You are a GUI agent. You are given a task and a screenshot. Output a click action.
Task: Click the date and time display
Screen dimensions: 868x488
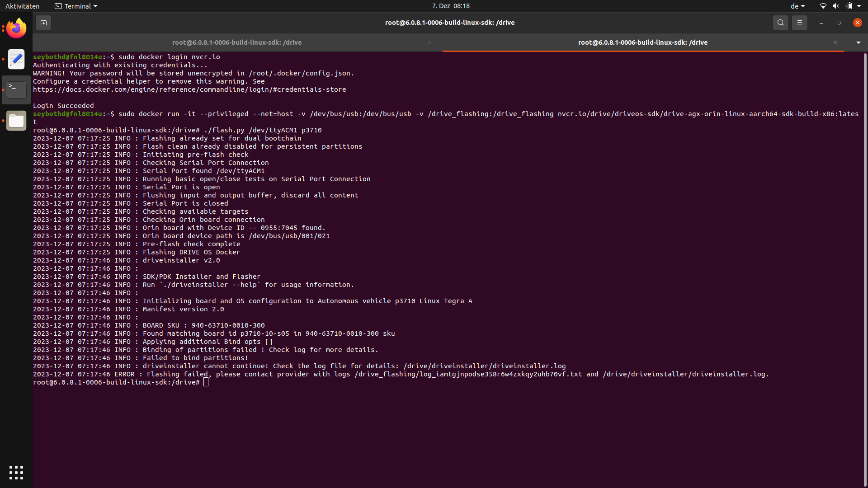coord(450,6)
